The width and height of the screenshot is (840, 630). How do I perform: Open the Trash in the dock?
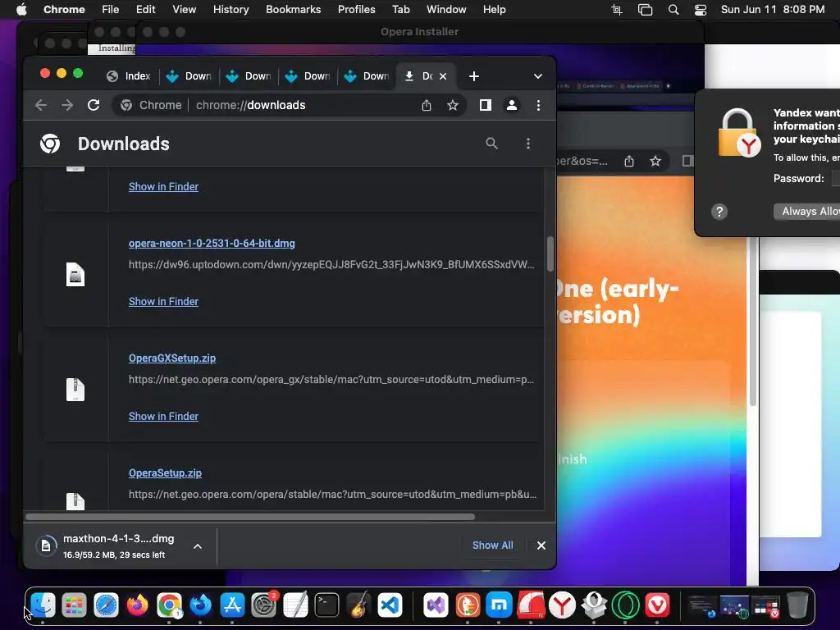tap(797, 605)
